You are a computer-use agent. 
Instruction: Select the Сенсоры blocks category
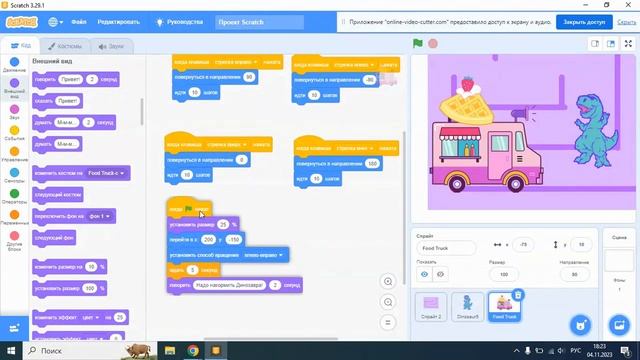click(14, 176)
